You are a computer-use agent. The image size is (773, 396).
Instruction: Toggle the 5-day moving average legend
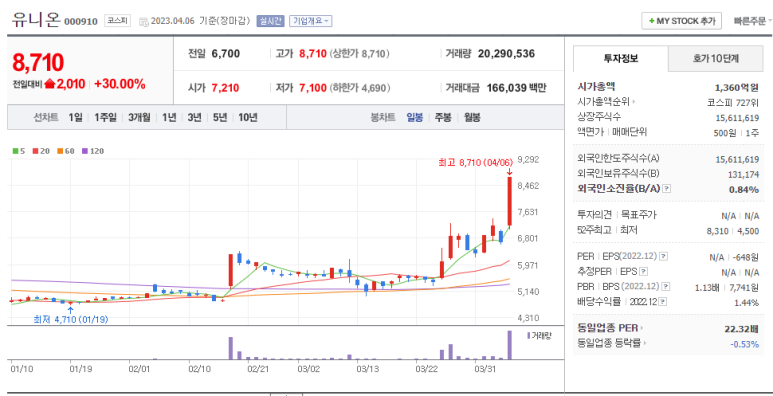(x=19, y=151)
